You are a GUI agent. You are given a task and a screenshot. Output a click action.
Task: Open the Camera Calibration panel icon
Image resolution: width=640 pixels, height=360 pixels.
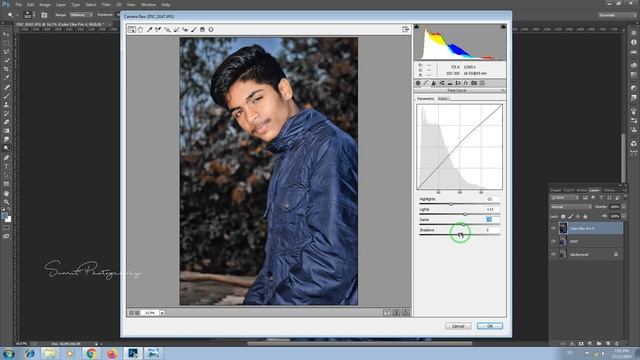(x=474, y=83)
